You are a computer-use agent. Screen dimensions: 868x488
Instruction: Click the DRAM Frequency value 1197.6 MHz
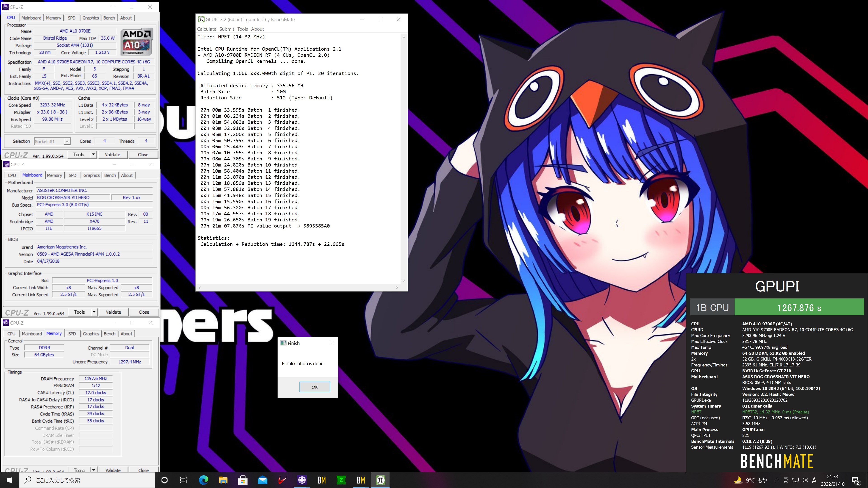[x=95, y=379]
